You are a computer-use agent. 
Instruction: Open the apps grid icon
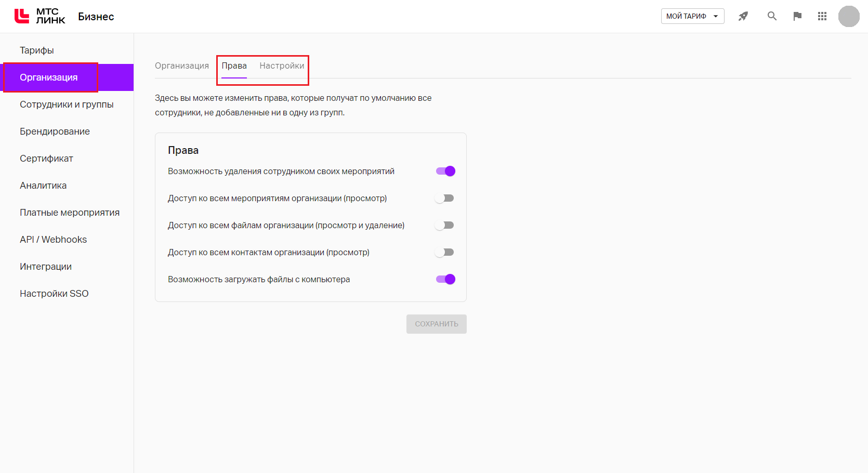click(x=822, y=16)
